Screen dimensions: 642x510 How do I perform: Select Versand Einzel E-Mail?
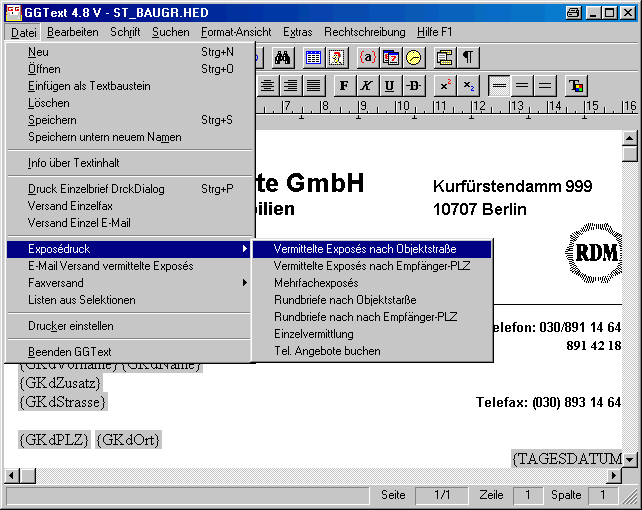[x=130, y=223]
